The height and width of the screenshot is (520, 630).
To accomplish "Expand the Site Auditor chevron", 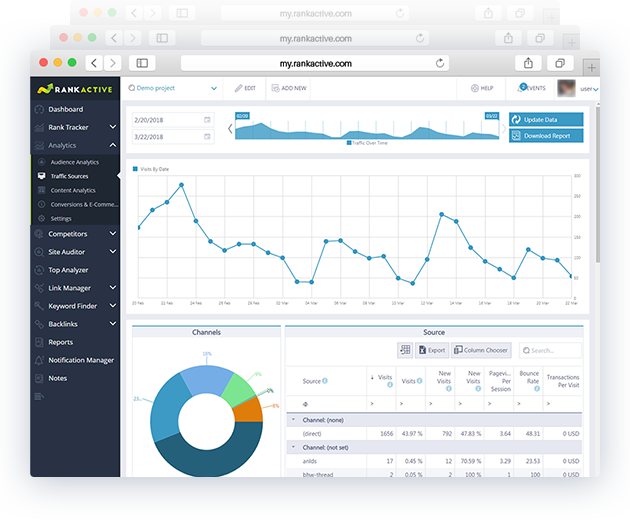I will [113, 252].
